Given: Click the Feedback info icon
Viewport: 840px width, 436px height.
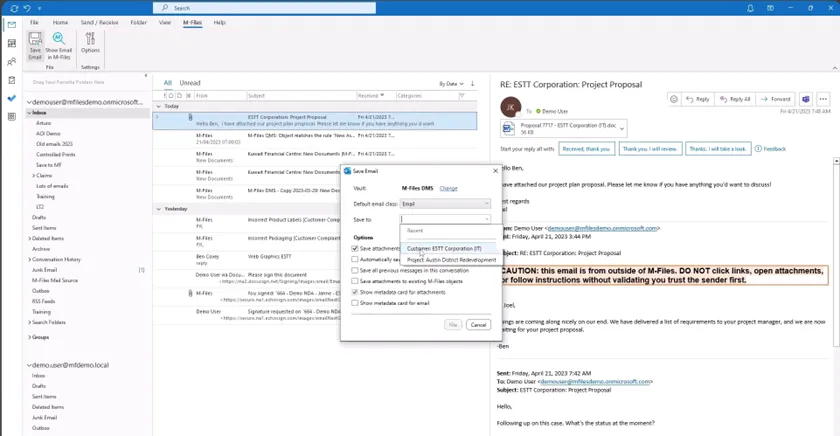Looking at the screenshot, I should [x=758, y=148].
